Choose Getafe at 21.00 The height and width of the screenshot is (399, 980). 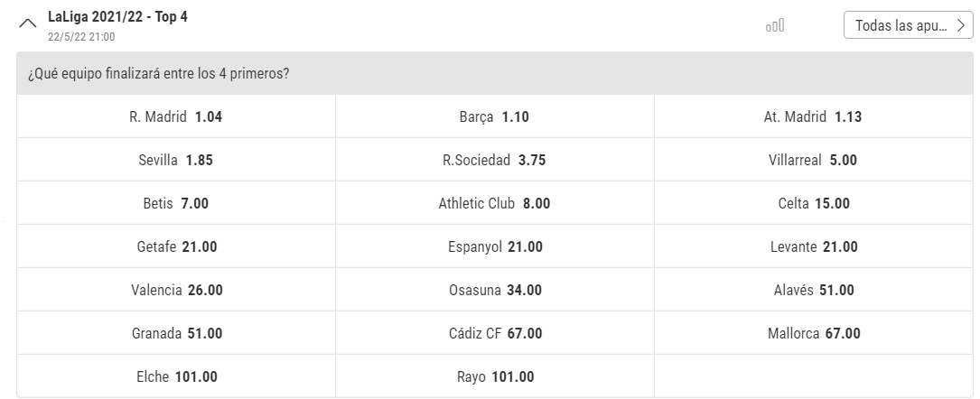(x=176, y=247)
